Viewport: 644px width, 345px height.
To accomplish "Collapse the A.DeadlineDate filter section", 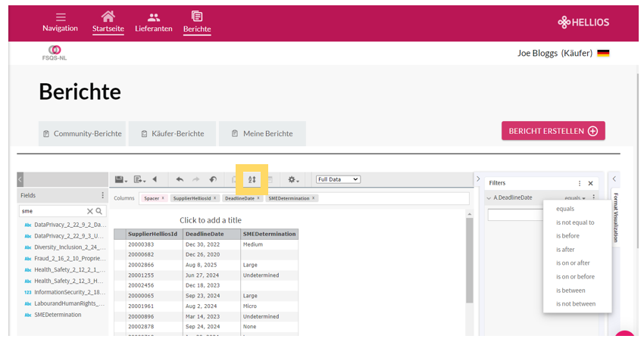I will [489, 197].
